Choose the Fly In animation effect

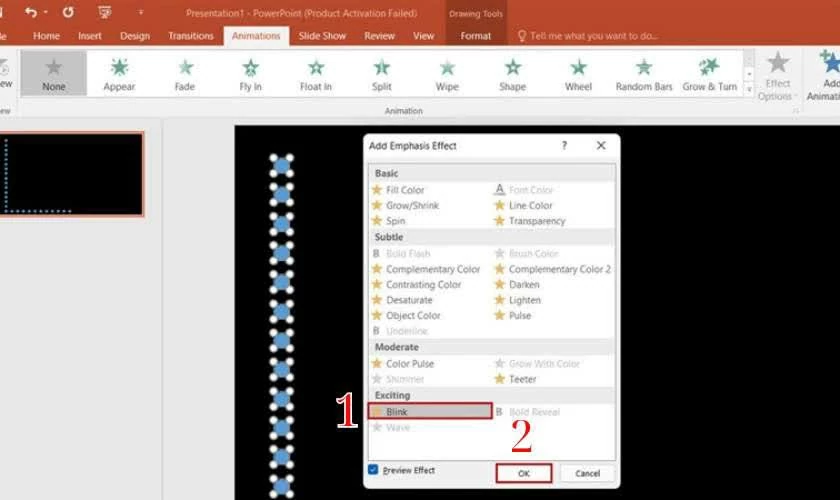tap(250, 74)
